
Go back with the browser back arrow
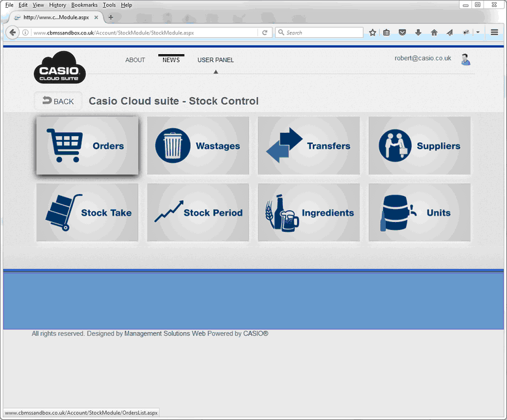pos(12,33)
